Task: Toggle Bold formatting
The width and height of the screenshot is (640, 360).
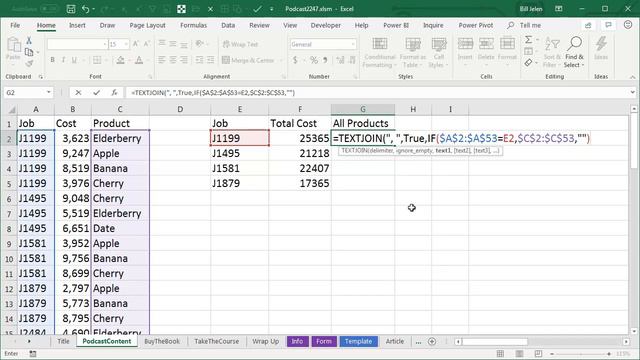Action: coord(52,60)
